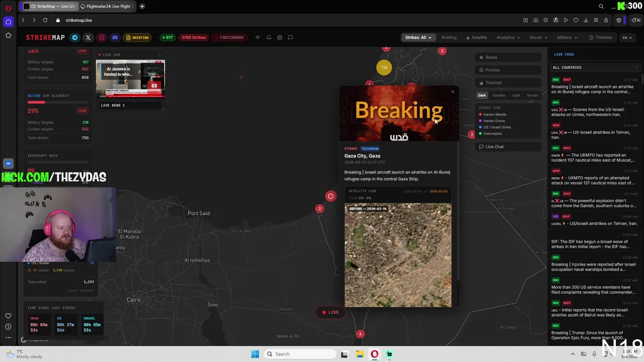Open All Countries feed filter dropdown
644x362 pixels.
[x=595, y=67]
